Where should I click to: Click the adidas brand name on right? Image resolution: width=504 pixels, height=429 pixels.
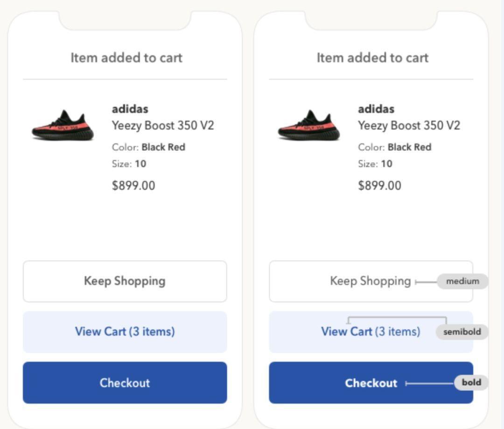(x=377, y=109)
